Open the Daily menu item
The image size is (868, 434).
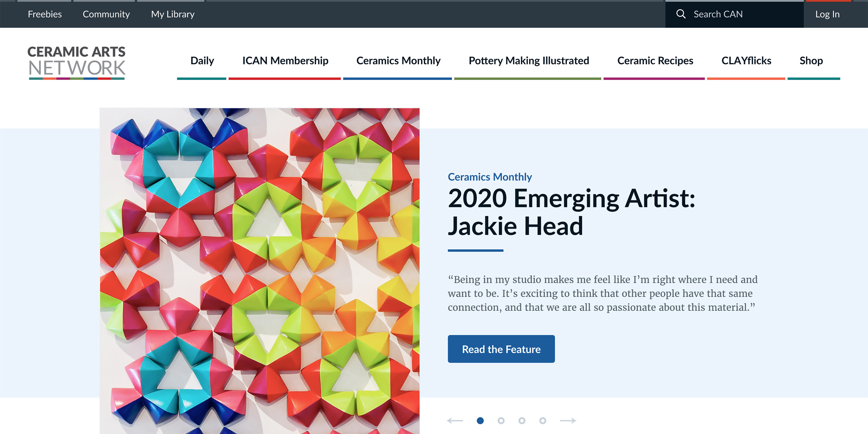202,61
